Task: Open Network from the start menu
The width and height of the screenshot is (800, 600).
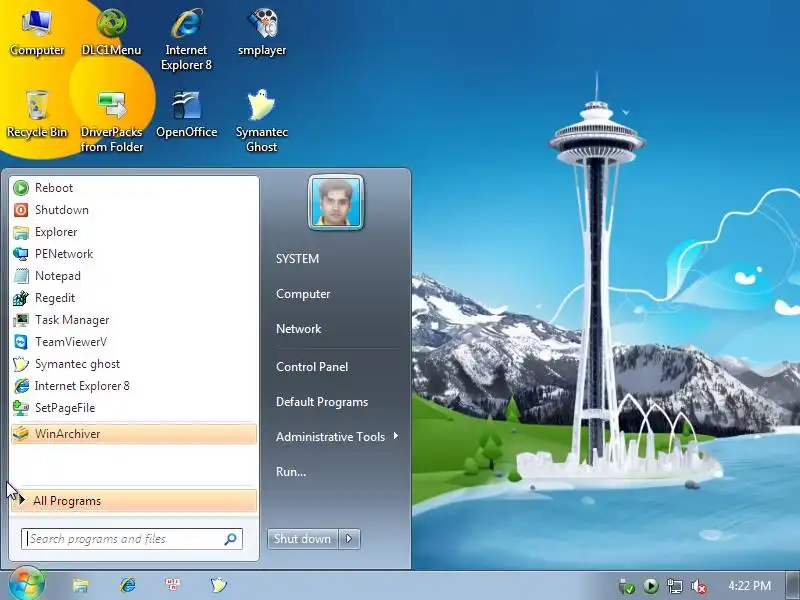Action: tap(298, 329)
